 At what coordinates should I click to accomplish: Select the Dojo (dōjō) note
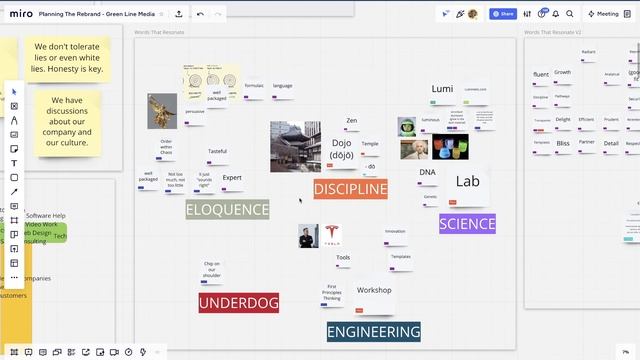pyautogui.click(x=342, y=152)
